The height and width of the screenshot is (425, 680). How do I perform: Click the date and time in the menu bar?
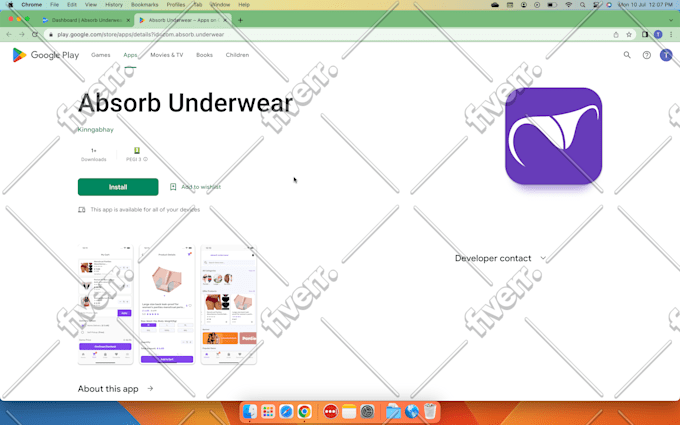[x=646, y=5]
